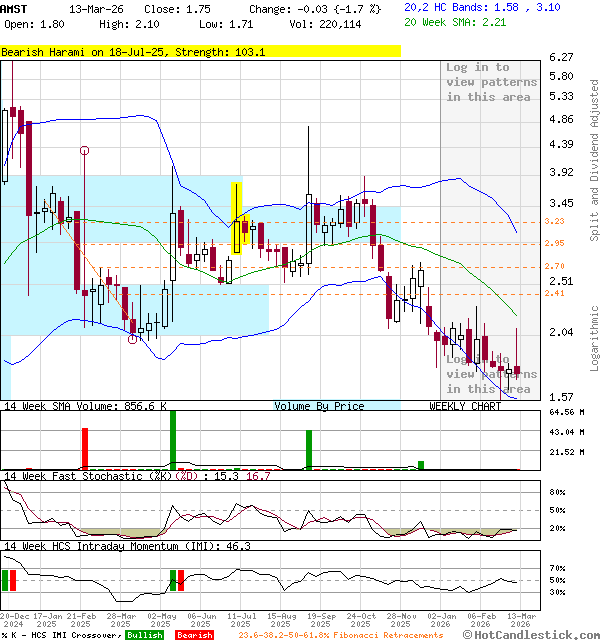Click the upper 'Log in to view patterns' notice
This screenshot has height=640, width=600.
pyautogui.click(x=491, y=82)
